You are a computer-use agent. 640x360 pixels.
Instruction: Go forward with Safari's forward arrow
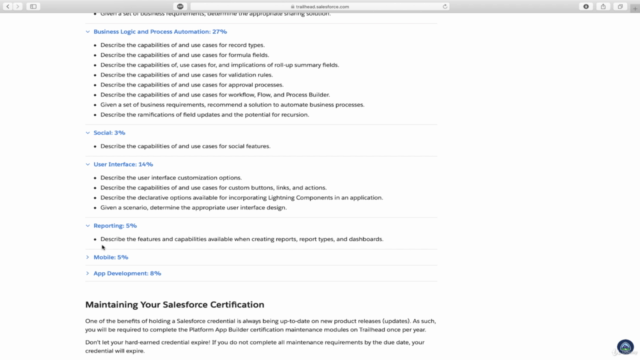(18, 7)
